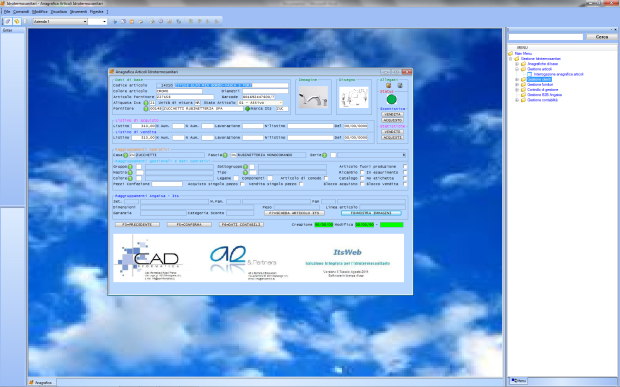Open the File menu
Viewport: 620px width, 387px height.
(x=7, y=12)
